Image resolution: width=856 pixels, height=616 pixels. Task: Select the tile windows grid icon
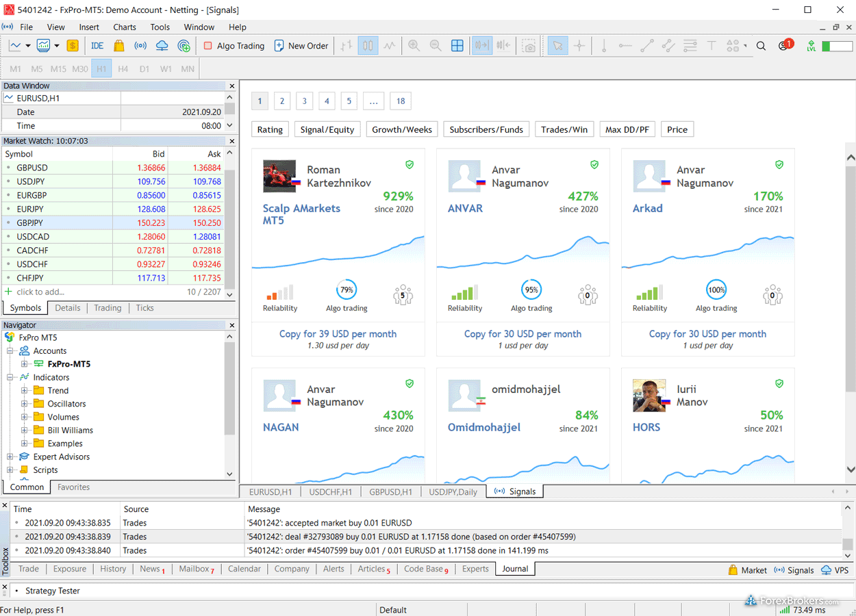pos(457,46)
